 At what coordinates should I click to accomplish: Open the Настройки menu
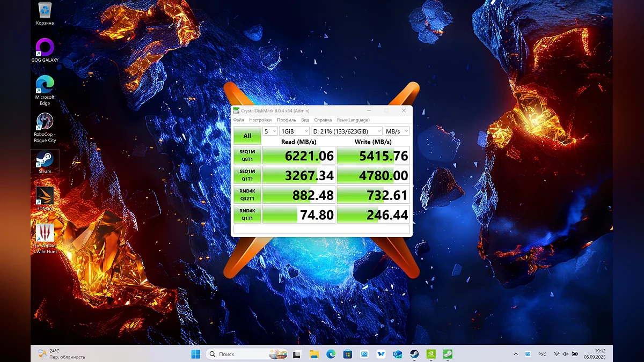(x=260, y=120)
